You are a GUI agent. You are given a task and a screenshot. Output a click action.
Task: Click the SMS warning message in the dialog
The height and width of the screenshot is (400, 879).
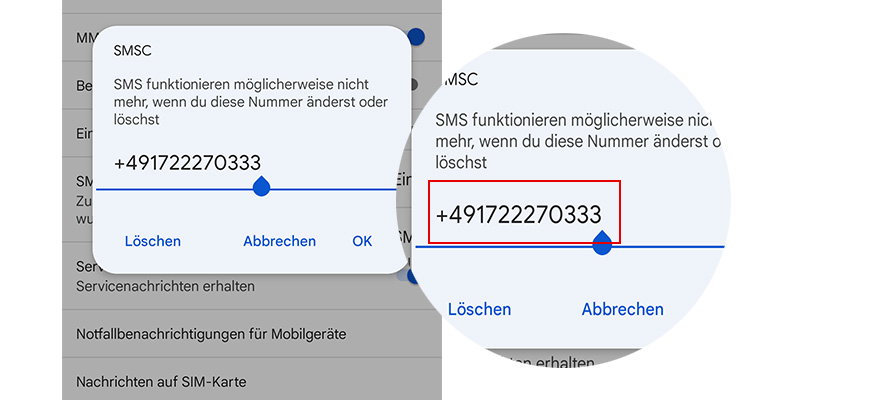tap(250, 102)
